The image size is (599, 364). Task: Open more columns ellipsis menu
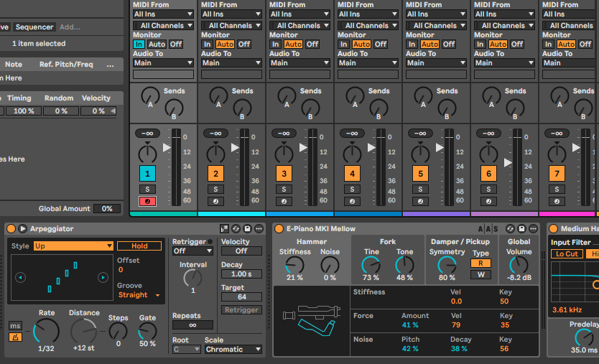tap(110, 65)
